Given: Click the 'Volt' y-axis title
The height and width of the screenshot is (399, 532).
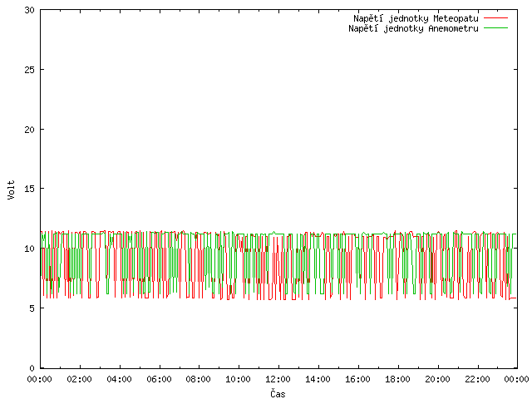Looking at the screenshot, I should point(11,190).
